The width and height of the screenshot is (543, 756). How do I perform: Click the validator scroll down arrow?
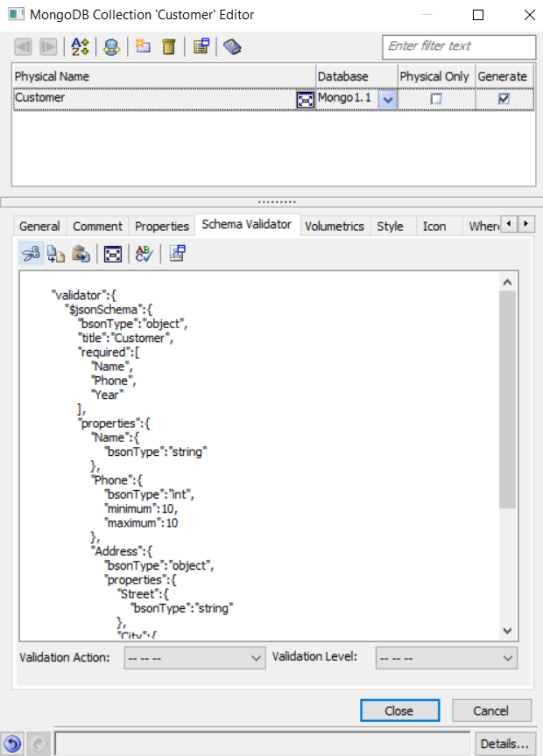point(507,631)
